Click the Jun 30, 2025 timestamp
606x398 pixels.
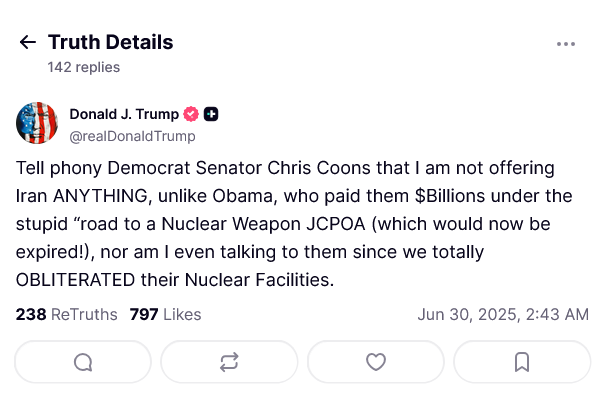(503, 315)
